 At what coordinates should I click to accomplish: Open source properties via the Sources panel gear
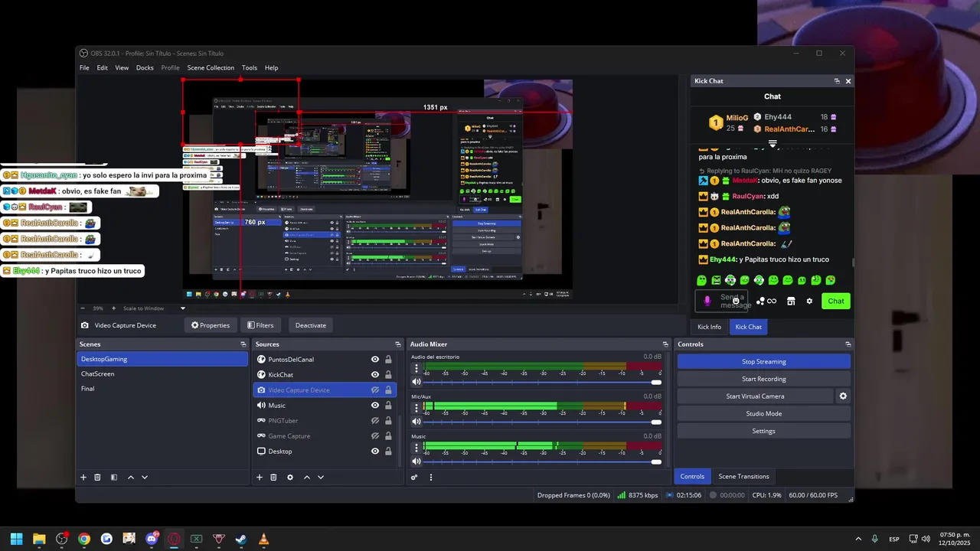tap(290, 478)
